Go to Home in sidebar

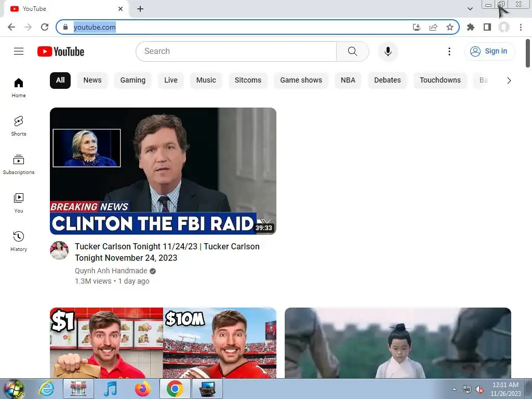pos(19,88)
